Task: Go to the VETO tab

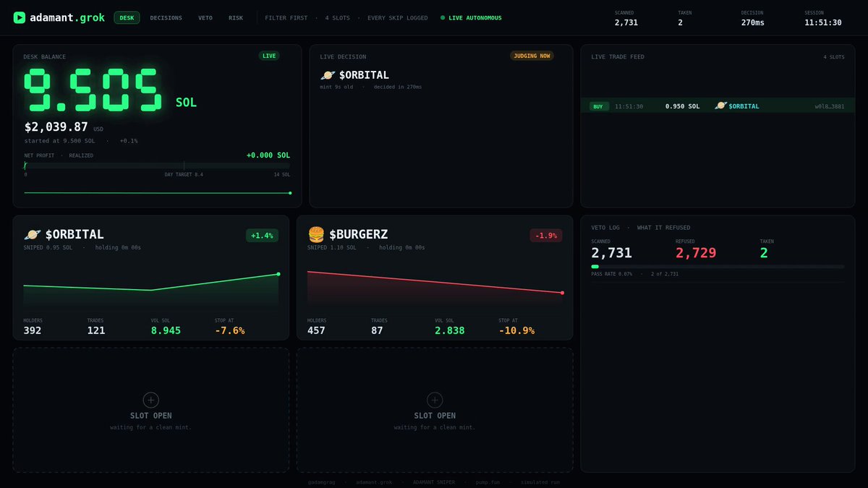Action: 205,18
